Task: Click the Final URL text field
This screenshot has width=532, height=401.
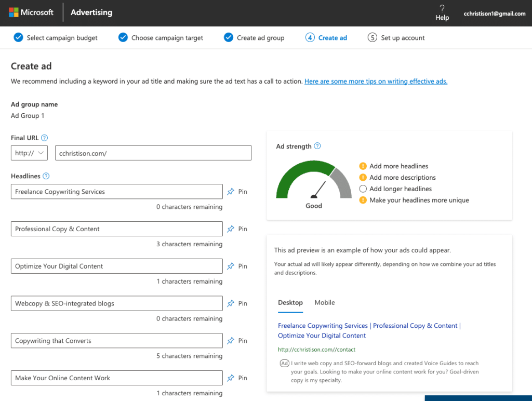Action: coord(153,153)
